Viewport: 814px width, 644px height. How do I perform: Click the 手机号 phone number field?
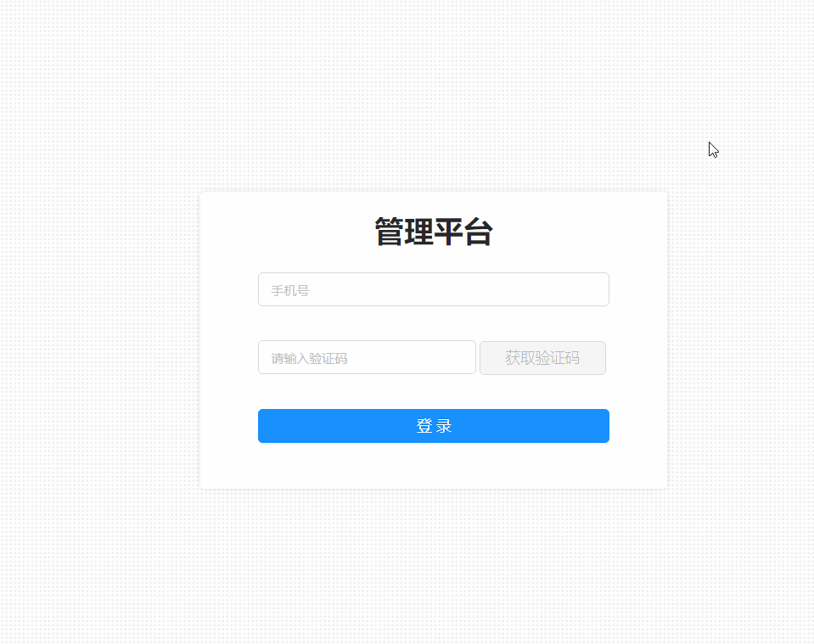coord(434,289)
